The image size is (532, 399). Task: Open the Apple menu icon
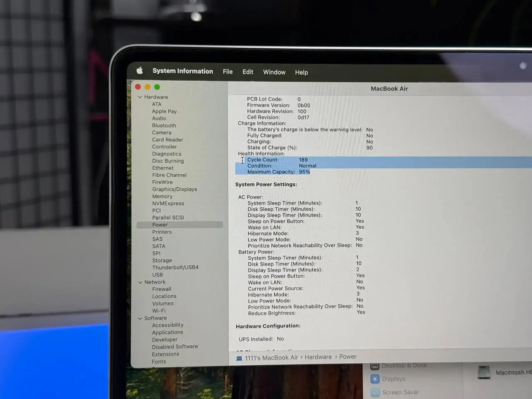[140, 71]
